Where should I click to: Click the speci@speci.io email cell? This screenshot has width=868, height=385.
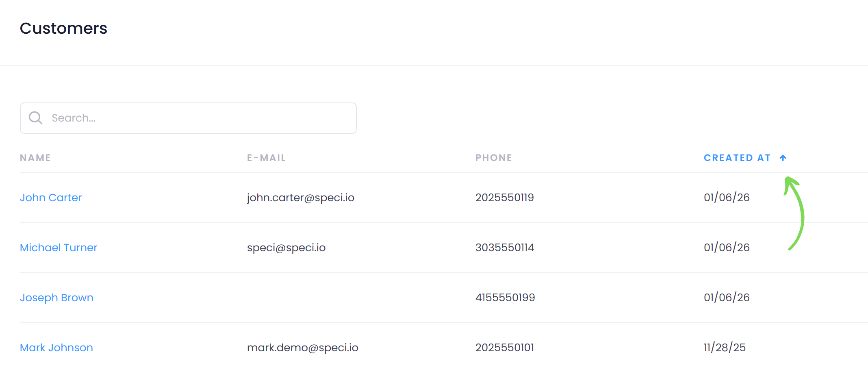286,248
